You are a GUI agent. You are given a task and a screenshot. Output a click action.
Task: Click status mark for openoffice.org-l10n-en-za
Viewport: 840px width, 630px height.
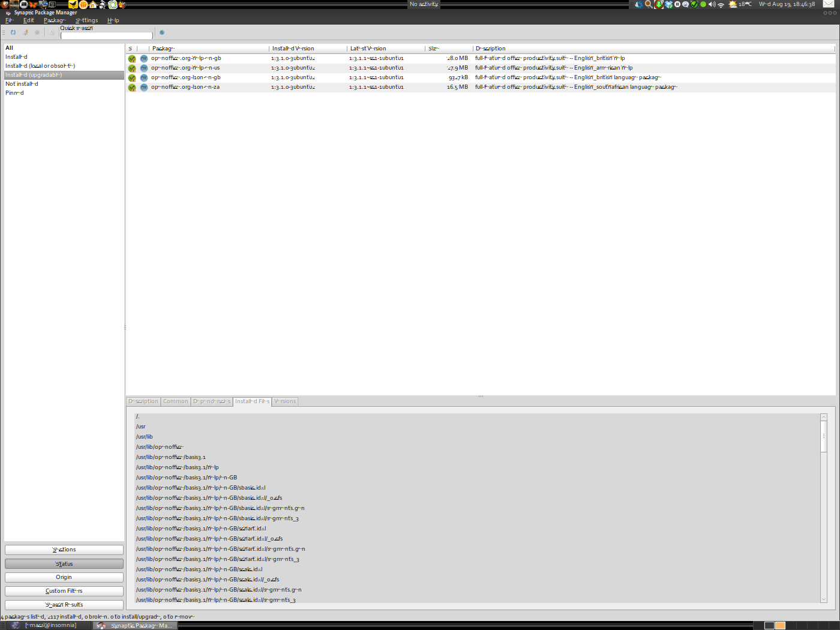point(132,88)
